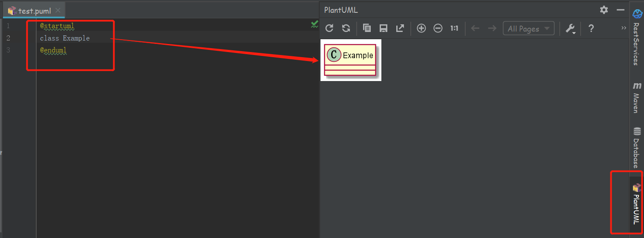Close the test.puml tab
The image size is (644, 238).
click(58, 10)
